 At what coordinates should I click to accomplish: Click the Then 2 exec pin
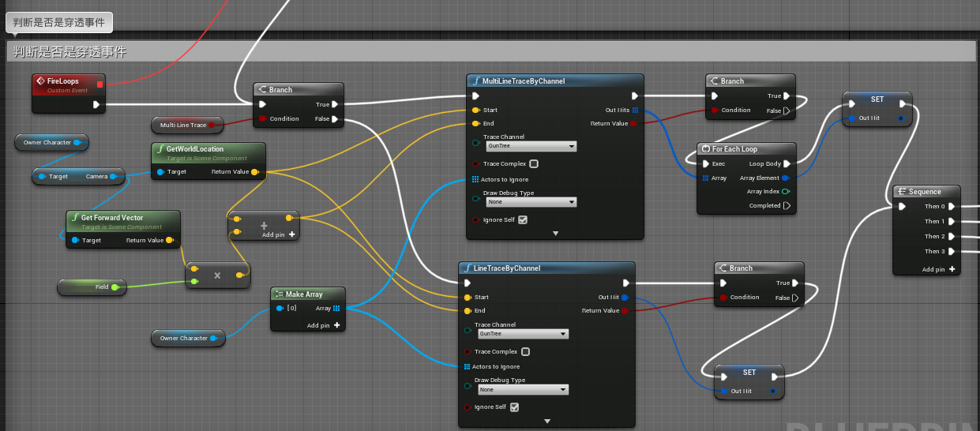tap(952, 236)
